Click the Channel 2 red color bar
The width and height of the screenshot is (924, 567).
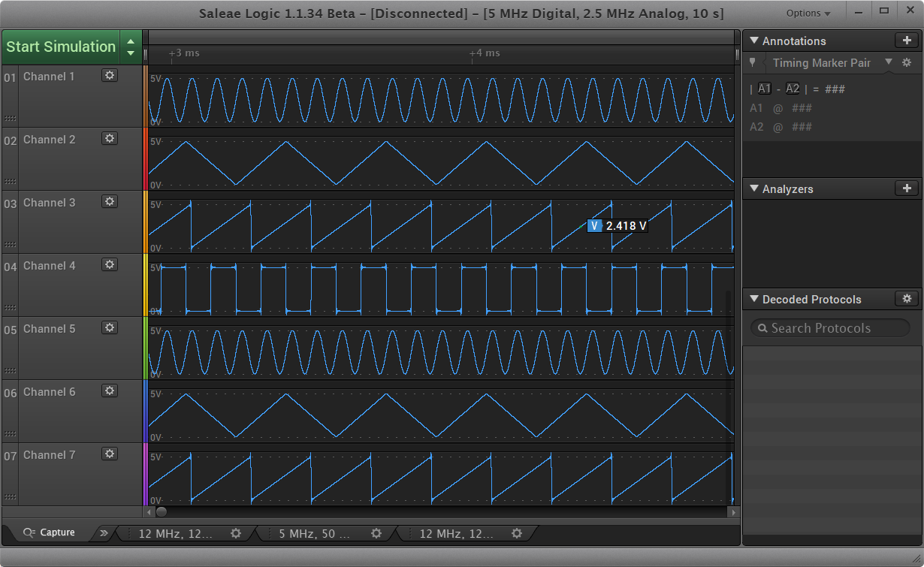tap(145, 158)
